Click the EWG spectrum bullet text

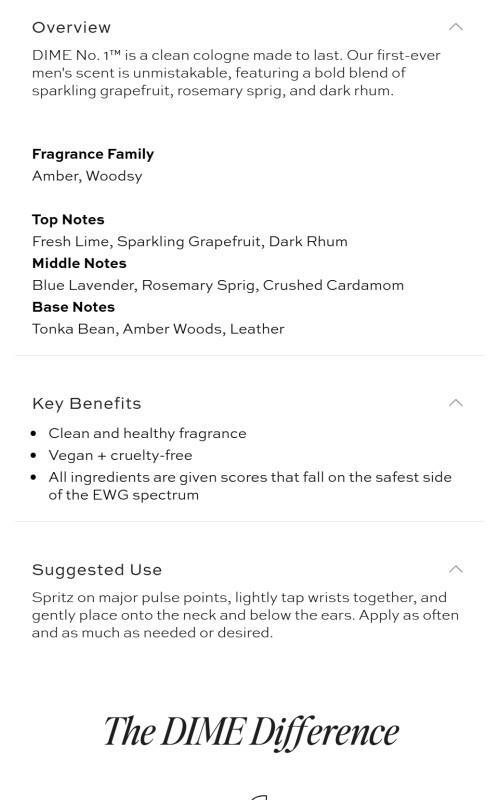(x=250, y=486)
